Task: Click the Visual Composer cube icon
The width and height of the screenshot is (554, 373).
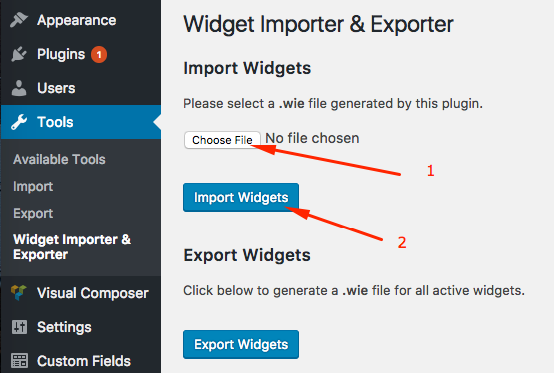Action: 19,293
